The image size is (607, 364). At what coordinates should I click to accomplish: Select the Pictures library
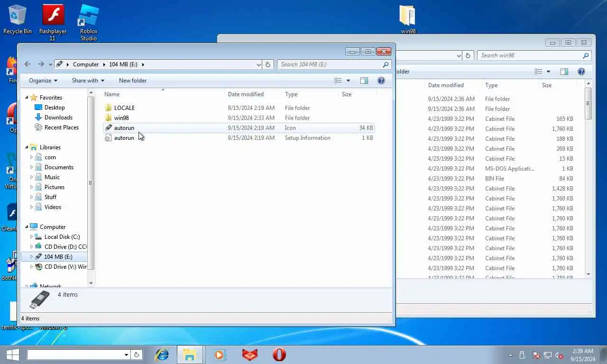(x=54, y=187)
